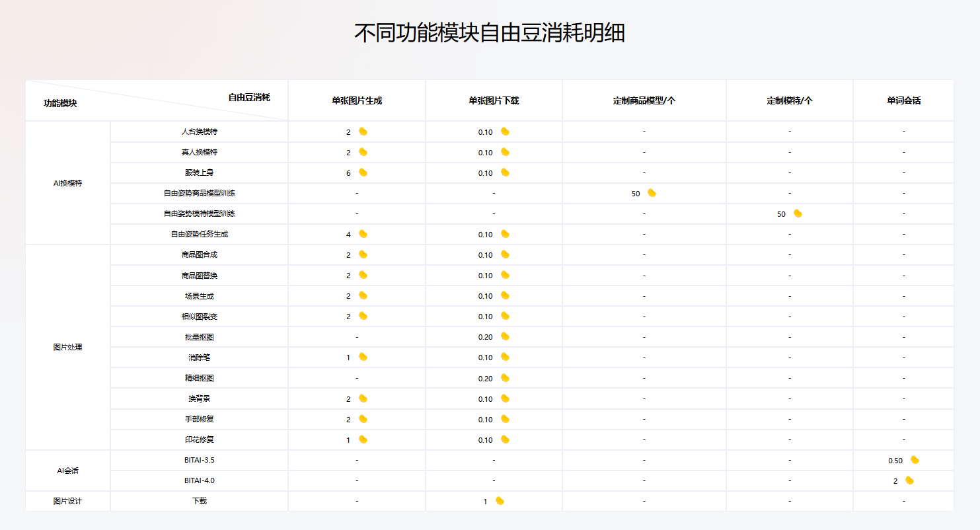Click the value 6 in 服装上身 row
The height and width of the screenshot is (530, 980).
click(x=348, y=173)
